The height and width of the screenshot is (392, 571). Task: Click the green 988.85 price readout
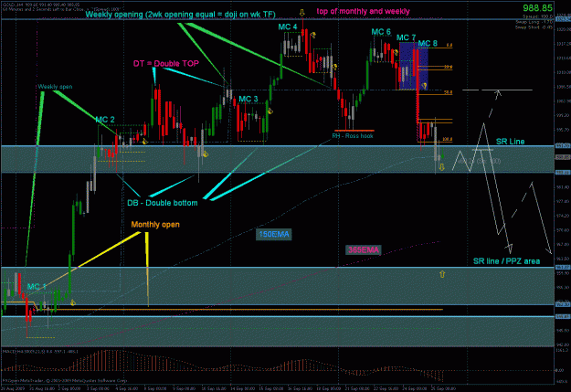pyautogui.click(x=537, y=8)
